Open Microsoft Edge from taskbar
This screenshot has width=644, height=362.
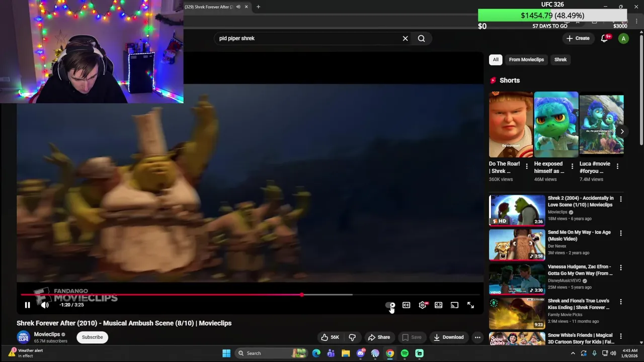pyautogui.click(x=316, y=353)
